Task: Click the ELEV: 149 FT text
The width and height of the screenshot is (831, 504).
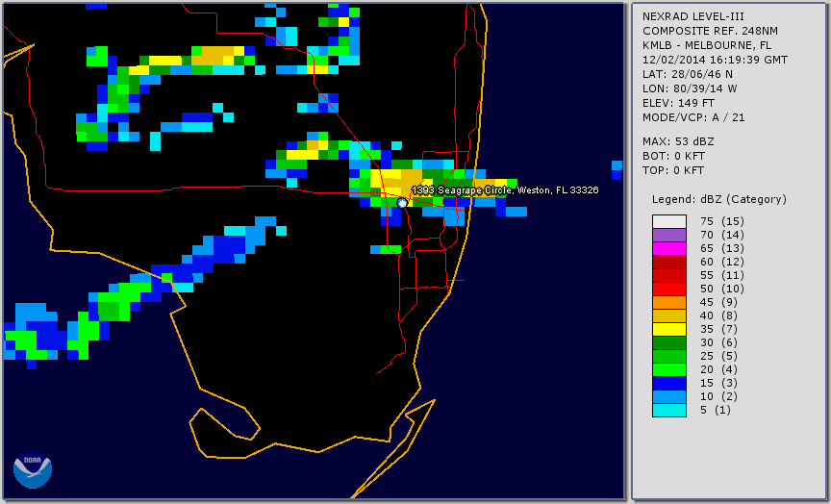Action: [x=678, y=103]
